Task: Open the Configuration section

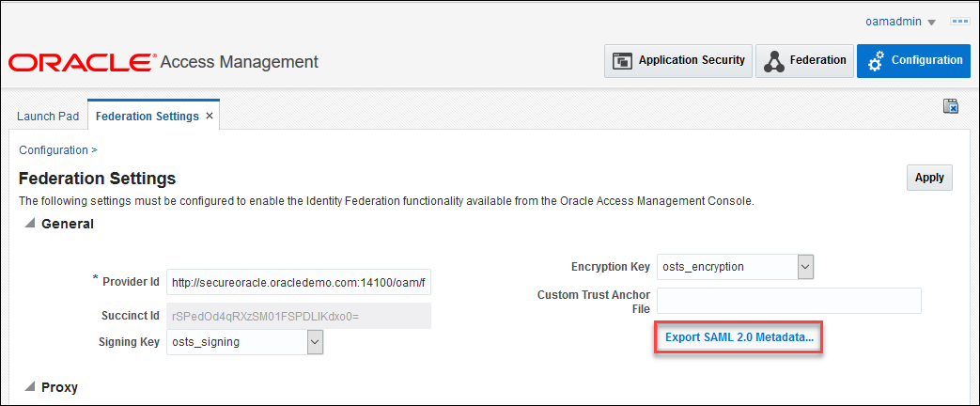Action: [913, 61]
